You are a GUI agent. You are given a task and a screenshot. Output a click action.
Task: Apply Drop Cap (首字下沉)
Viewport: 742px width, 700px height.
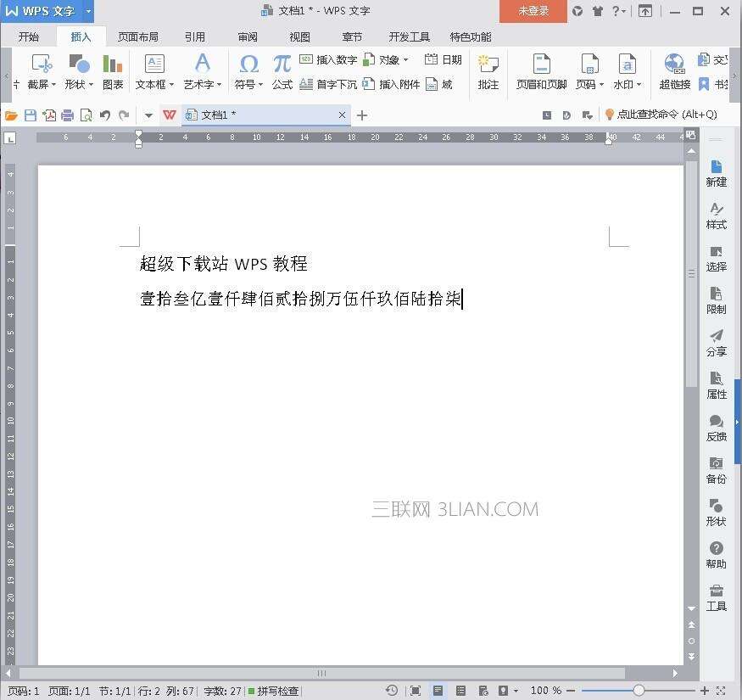328,84
